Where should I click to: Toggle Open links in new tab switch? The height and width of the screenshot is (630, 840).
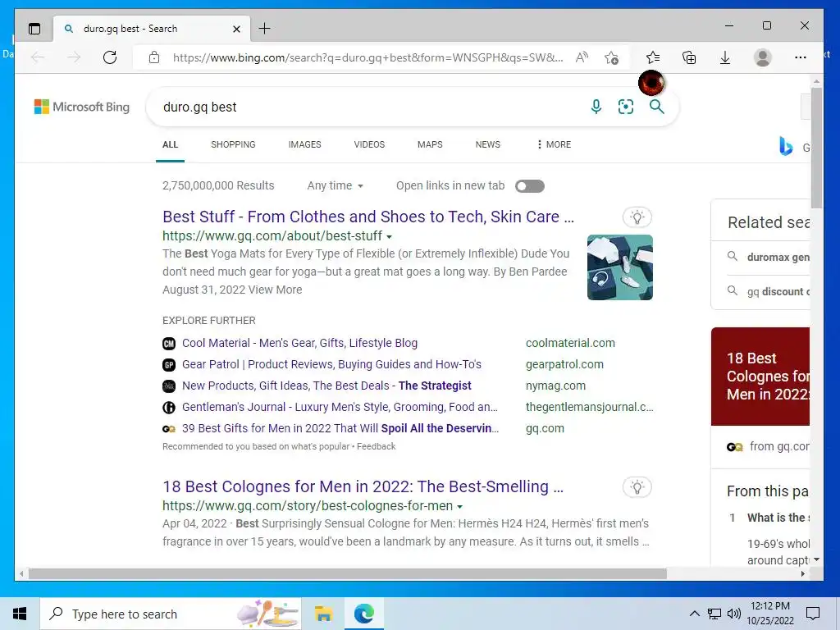pyautogui.click(x=530, y=186)
